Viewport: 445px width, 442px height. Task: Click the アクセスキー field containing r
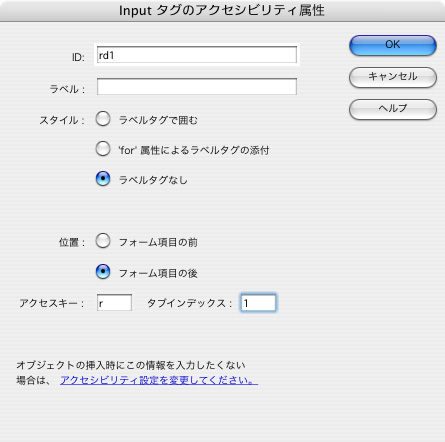tap(114, 303)
